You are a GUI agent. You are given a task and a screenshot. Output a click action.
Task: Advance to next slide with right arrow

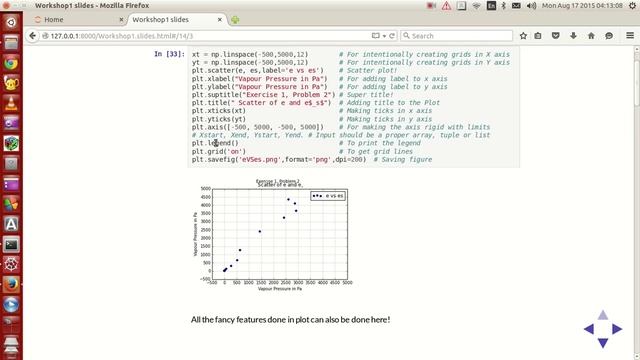click(617, 329)
